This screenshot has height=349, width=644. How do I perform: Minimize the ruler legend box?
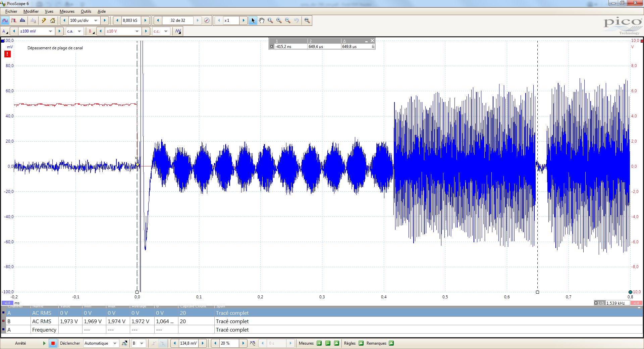pyautogui.click(x=367, y=41)
